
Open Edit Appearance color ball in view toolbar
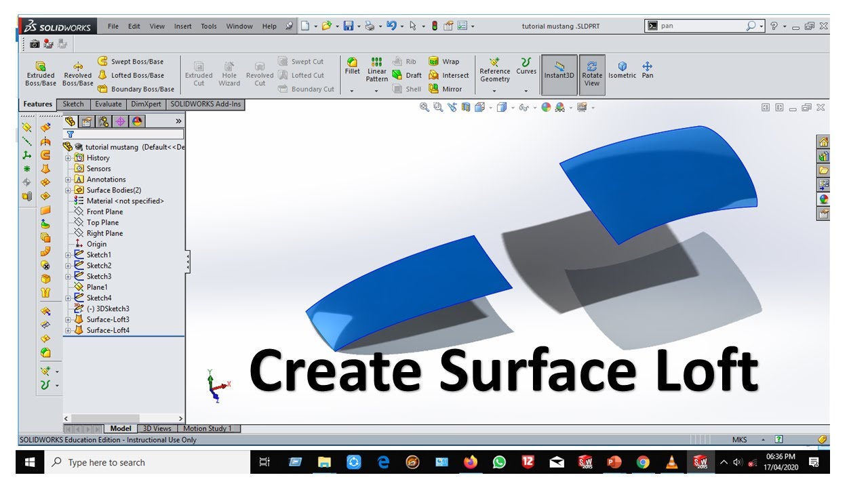546,107
